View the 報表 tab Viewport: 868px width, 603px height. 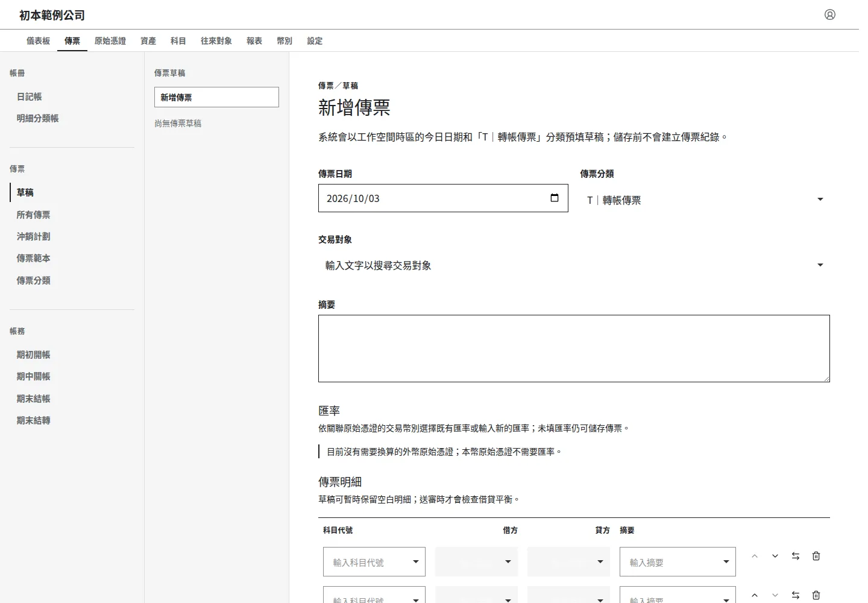point(254,41)
